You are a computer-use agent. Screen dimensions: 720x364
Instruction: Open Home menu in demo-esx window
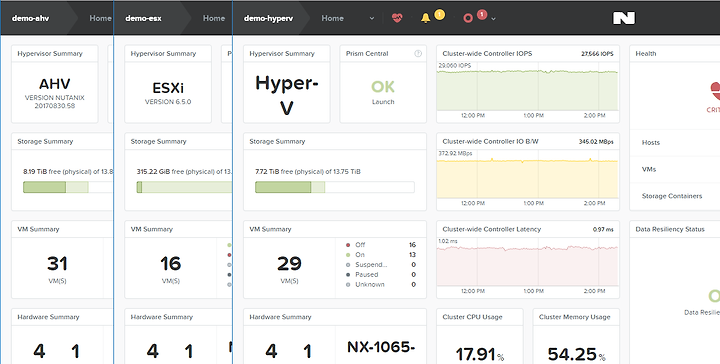pyautogui.click(x=214, y=18)
